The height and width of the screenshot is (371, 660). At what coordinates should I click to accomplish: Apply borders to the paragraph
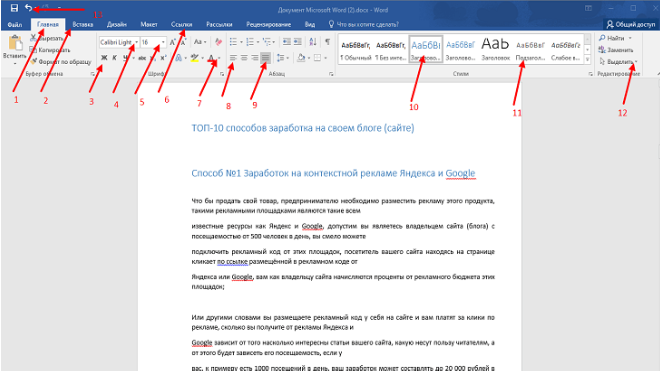coord(318,58)
